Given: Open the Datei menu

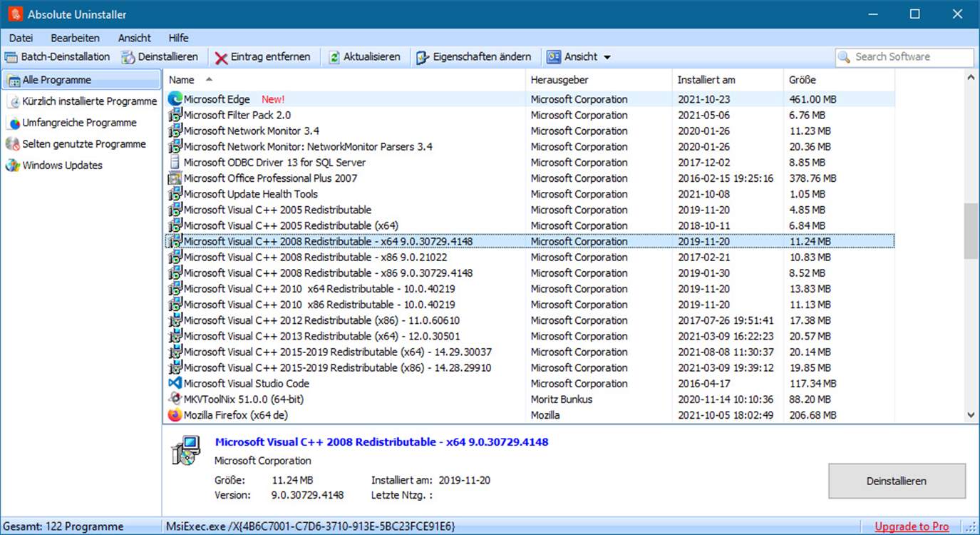Looking at the screenshot, I should point(21,38).
